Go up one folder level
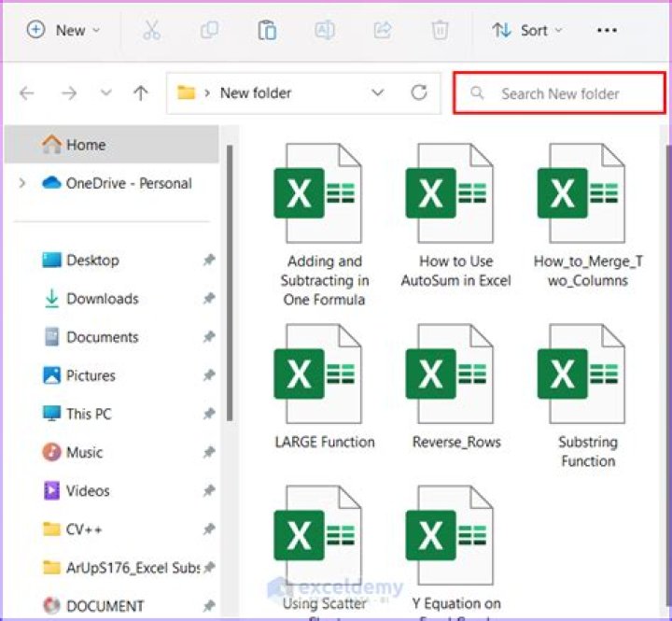The height and width of the screenshot is (621, 672). 141,93
